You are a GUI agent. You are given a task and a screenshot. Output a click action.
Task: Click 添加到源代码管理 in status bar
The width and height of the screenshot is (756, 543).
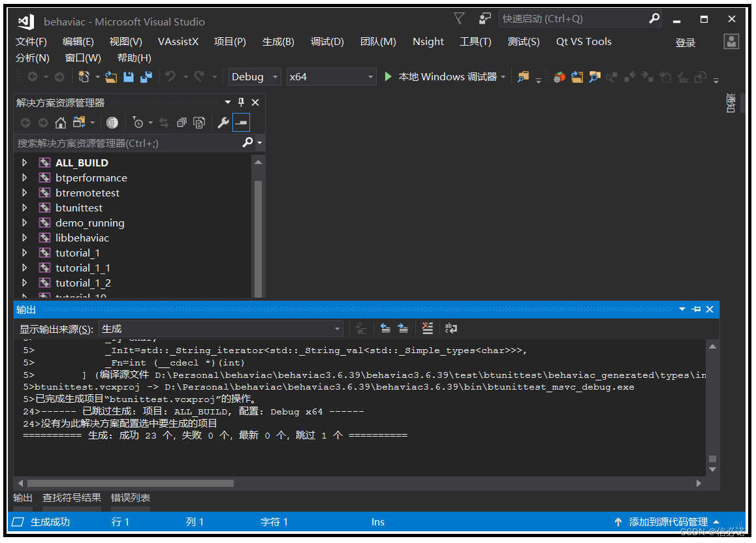click(x=668, y=522)
